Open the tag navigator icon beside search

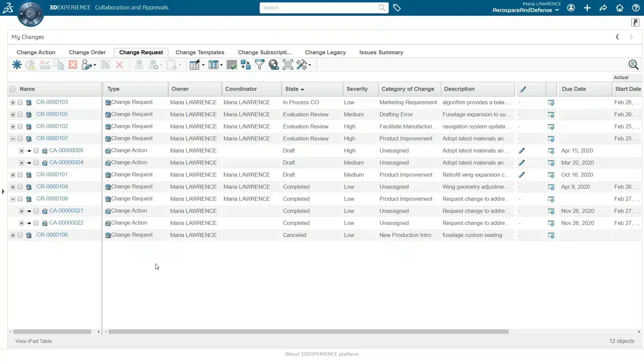[x=397, y=8]
